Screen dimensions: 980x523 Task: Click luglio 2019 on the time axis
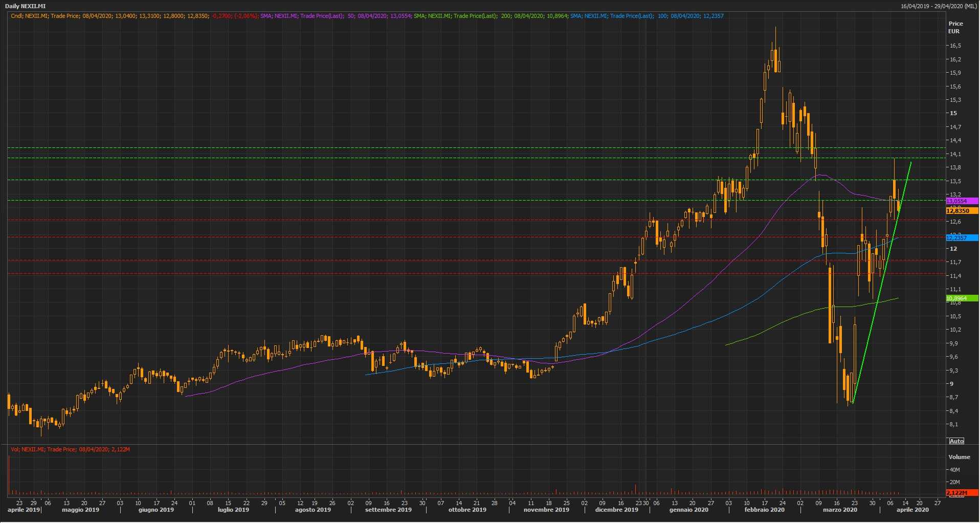coord(233,510)
